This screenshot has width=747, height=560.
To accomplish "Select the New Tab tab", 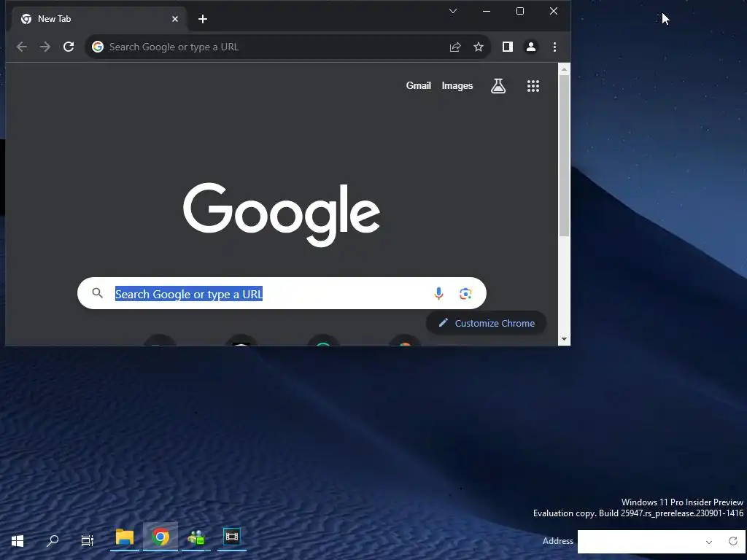I will [98, 19].
